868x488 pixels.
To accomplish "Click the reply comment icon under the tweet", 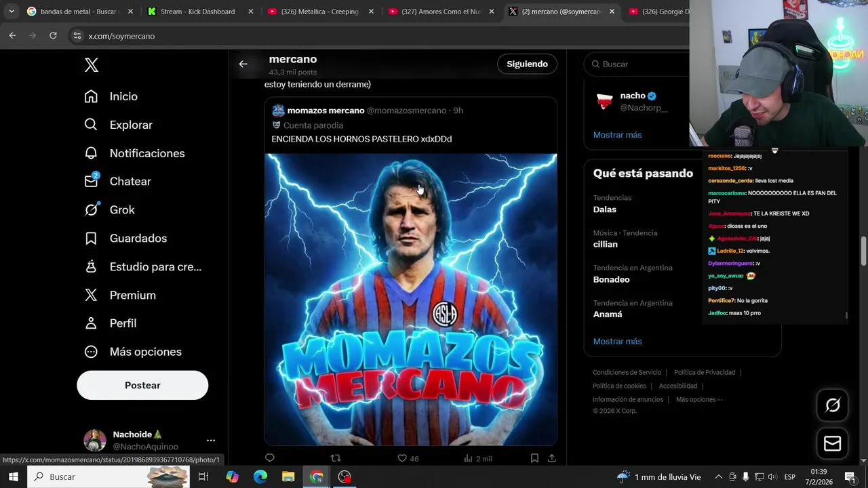I will pos(270,458).
